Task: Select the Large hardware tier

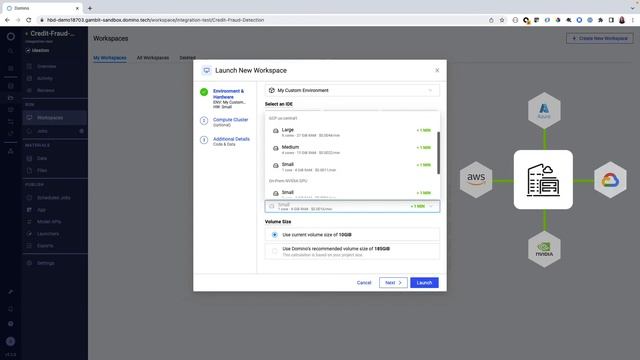Action: coord(352,132)
